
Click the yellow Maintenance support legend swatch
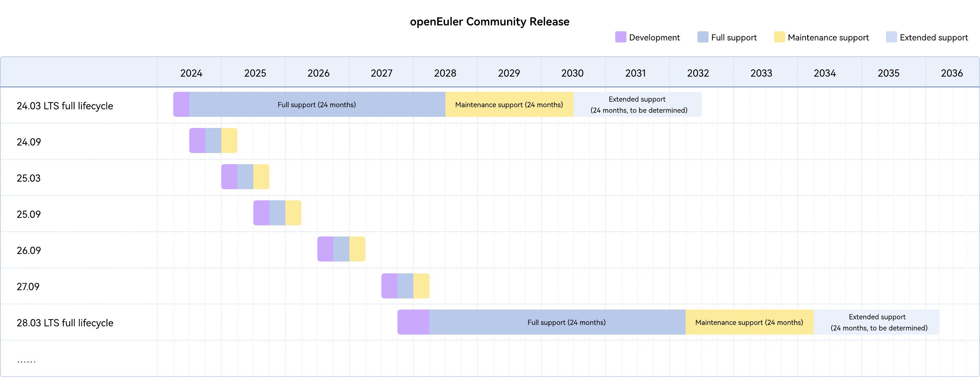(779, 37)
